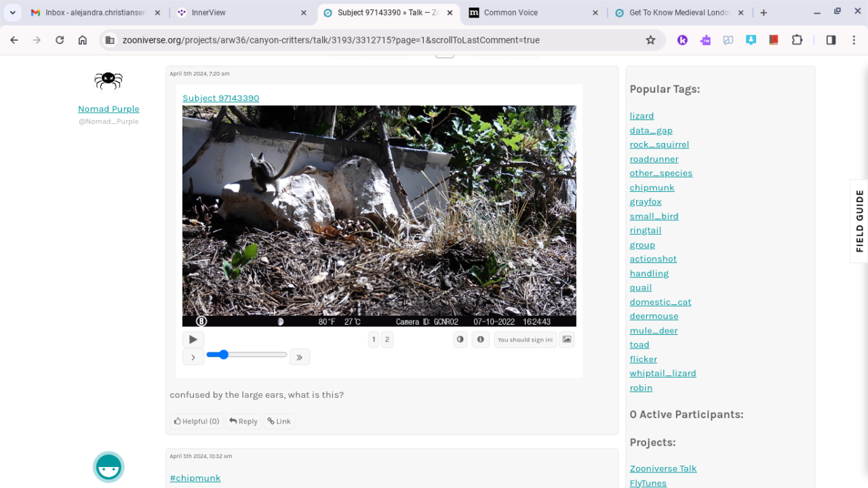Select the roadrunner tag
Image resolution: width=868 pixels, height=488 pixels.
pos(654,159)
